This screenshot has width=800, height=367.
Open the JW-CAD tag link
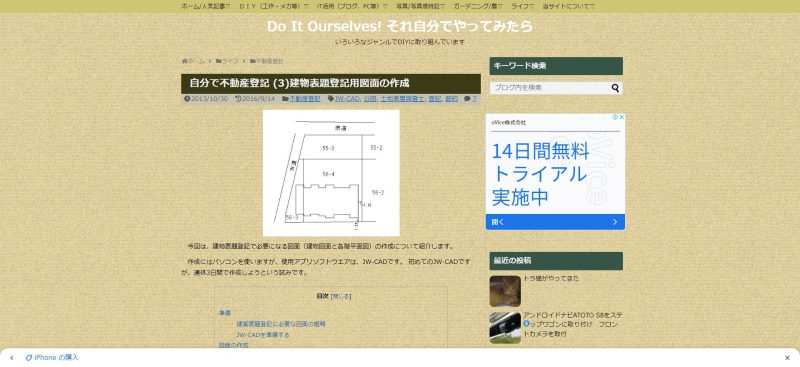pos(347,99)
